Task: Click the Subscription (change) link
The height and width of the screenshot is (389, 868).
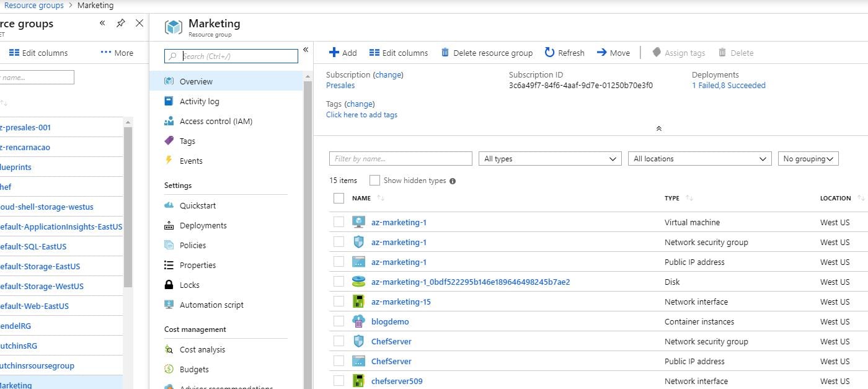Action: (x=388, y=74)
